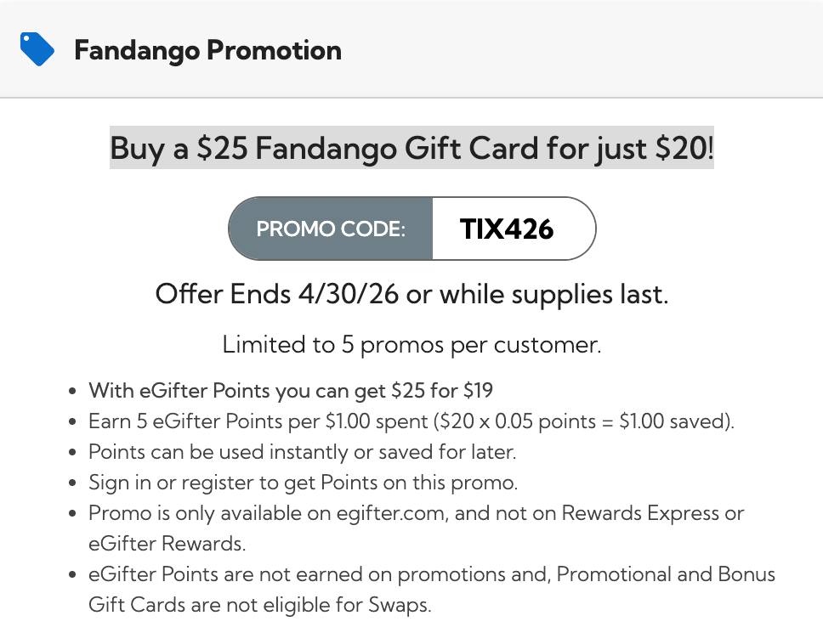Click the TIX426 promo code

point(507,229)
